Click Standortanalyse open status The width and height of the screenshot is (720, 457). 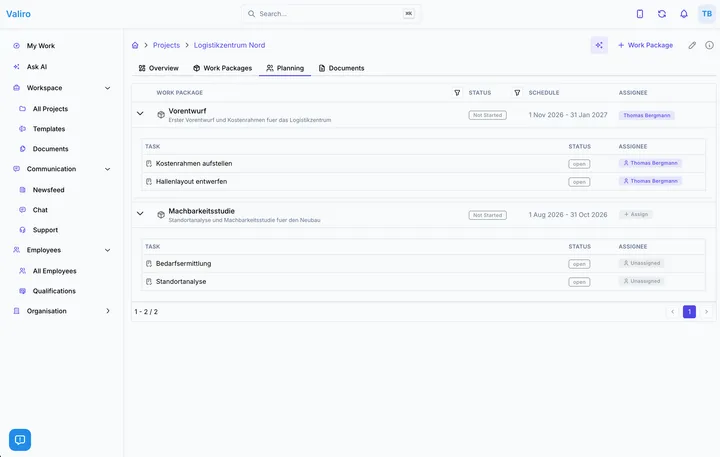[x=579, y=282]
